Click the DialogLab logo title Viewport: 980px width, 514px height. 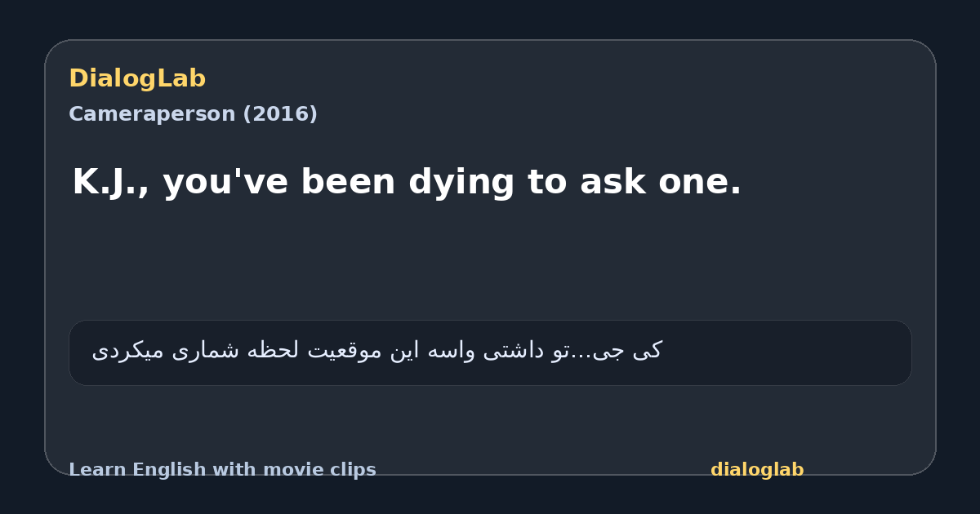pos(137,78)
